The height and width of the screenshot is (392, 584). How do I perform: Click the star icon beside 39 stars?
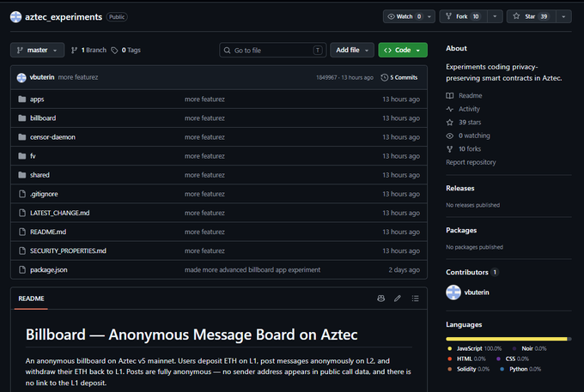[449, 123]
